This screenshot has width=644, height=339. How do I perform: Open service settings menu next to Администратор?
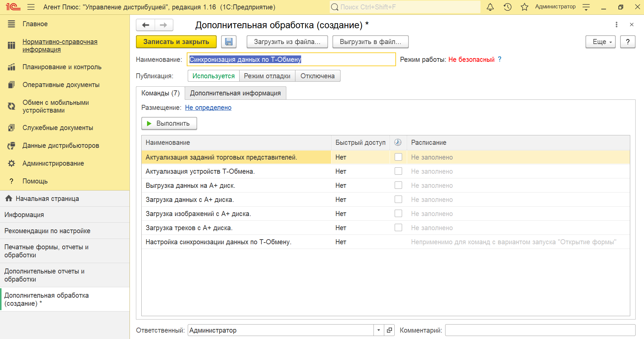pos(586,7)
